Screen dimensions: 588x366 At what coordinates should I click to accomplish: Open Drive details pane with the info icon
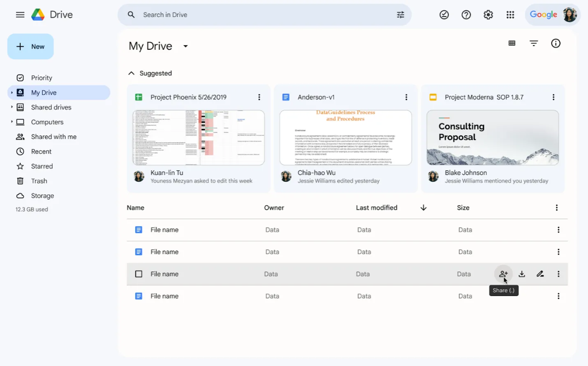(x=556, y=43)
